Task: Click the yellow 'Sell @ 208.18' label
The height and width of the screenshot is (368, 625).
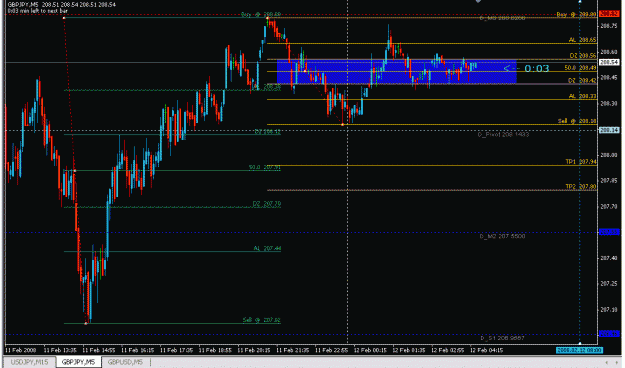Action: 577,121
